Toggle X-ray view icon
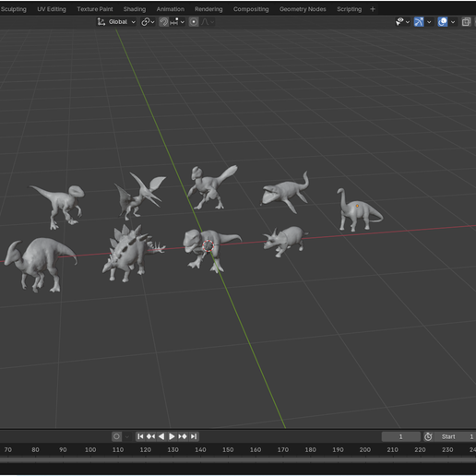Image resolution: width=476 pixels, height=476 pixels. 466,22
